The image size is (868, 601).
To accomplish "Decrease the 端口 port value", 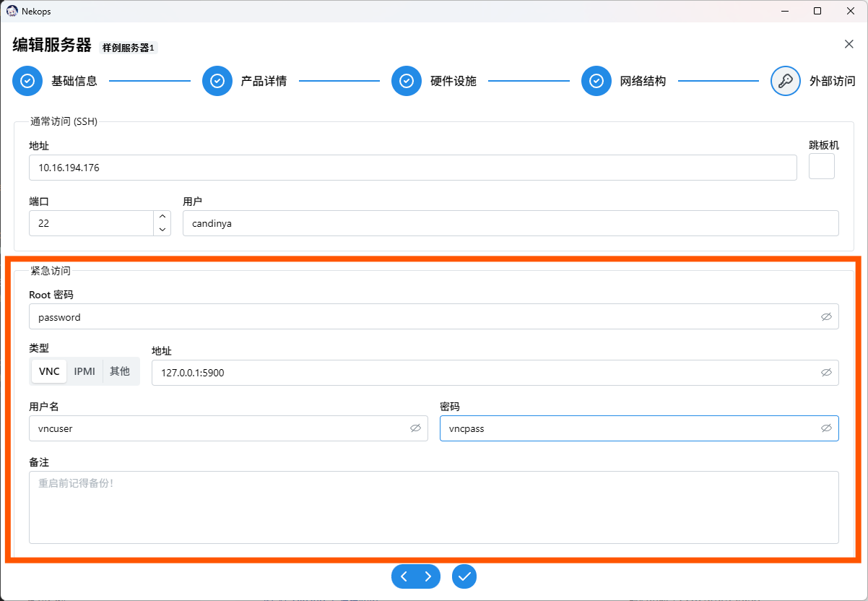I will coord(162,230).
